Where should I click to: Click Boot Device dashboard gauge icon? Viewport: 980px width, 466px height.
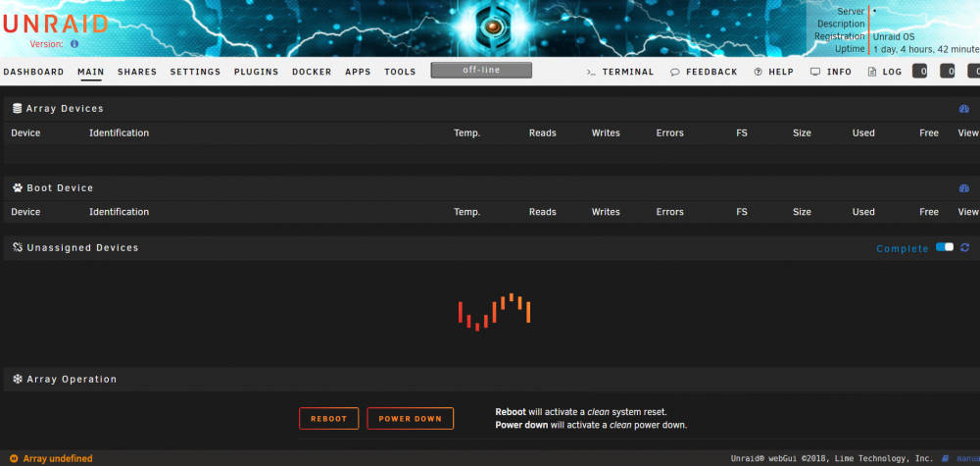click(x=963, y=188)
